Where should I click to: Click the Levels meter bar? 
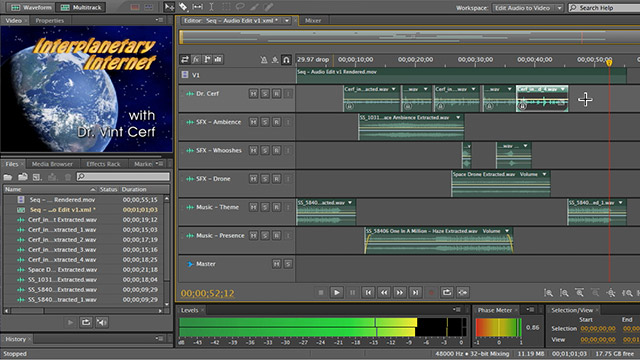pyautogui.click(x=323, y=327)
